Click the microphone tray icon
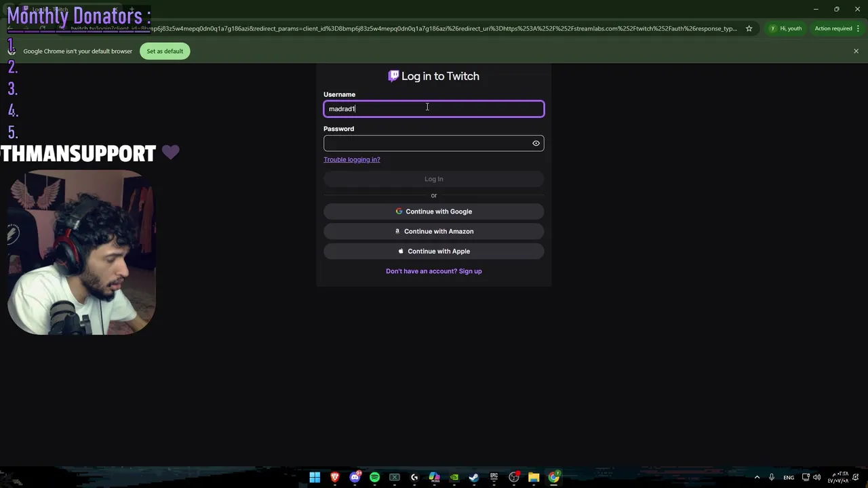 pyautogui.click(x=772, y=477)
